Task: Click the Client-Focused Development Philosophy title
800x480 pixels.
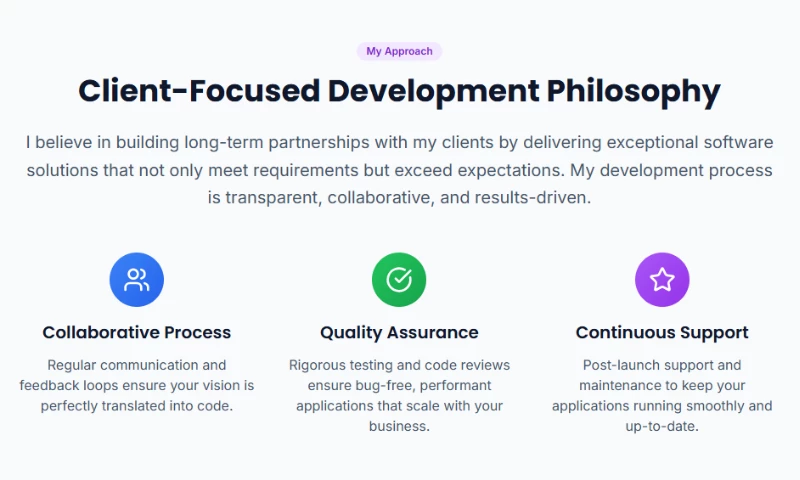Action: click(x=399, y=91)
